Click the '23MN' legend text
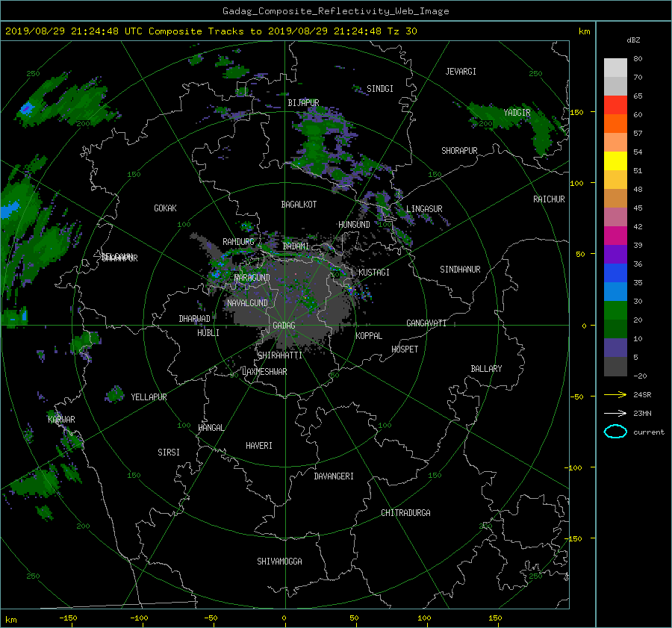This screenshot has width=672, height=628. 642,414
